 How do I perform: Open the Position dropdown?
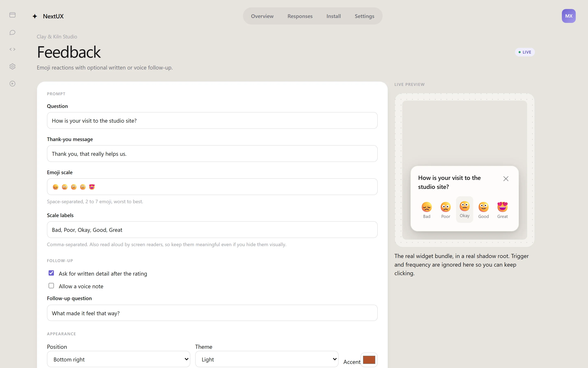(x=119, y=359)
